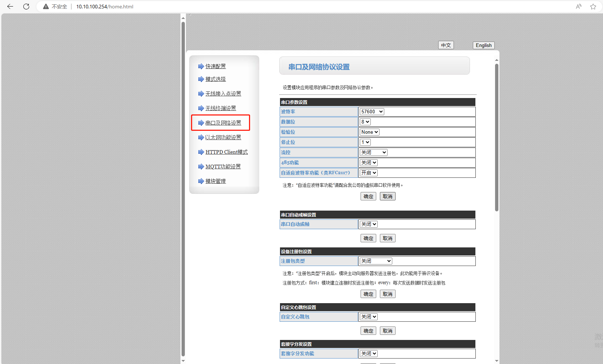The image size is (603, 364).
Task: Click the arrow icon beside 模块管理
Action: 201,181
